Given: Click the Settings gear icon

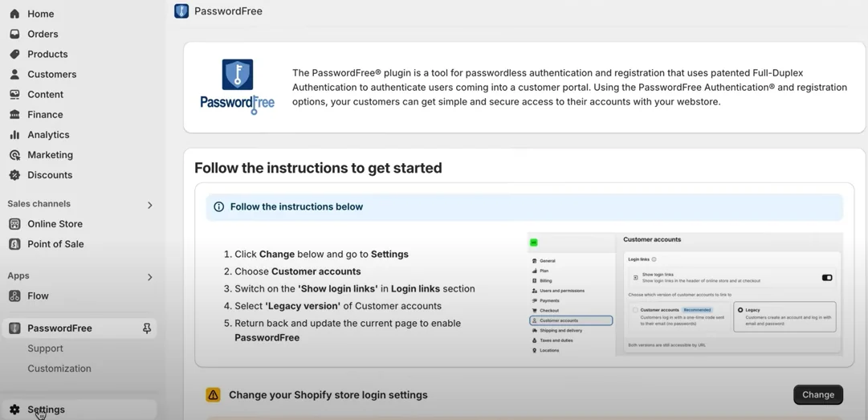Looking at the screenshot, I should tap(15, 410).
